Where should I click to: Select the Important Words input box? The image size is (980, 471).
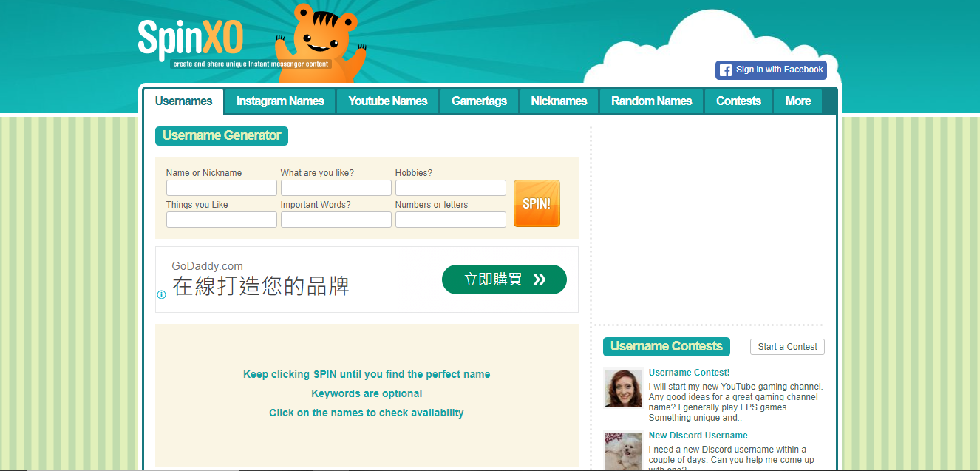point(336,220)
